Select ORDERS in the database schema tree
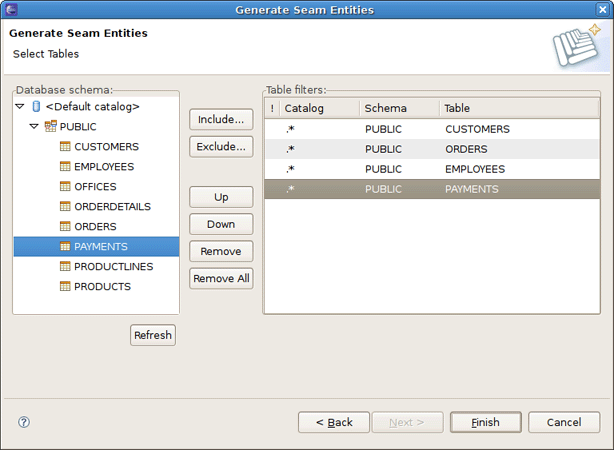614x450 pixels. [x=95, y=227]
